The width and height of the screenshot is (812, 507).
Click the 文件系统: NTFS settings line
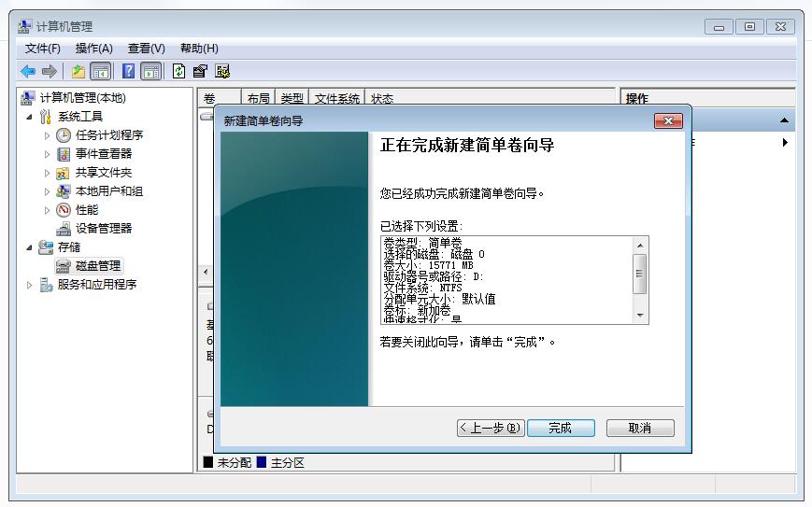coord(422,288)
